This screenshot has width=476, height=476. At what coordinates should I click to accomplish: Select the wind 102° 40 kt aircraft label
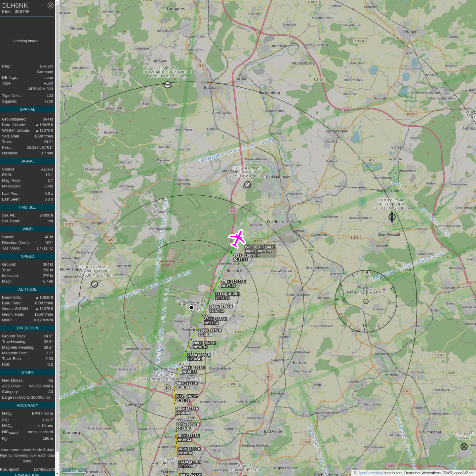click(260, 247)
